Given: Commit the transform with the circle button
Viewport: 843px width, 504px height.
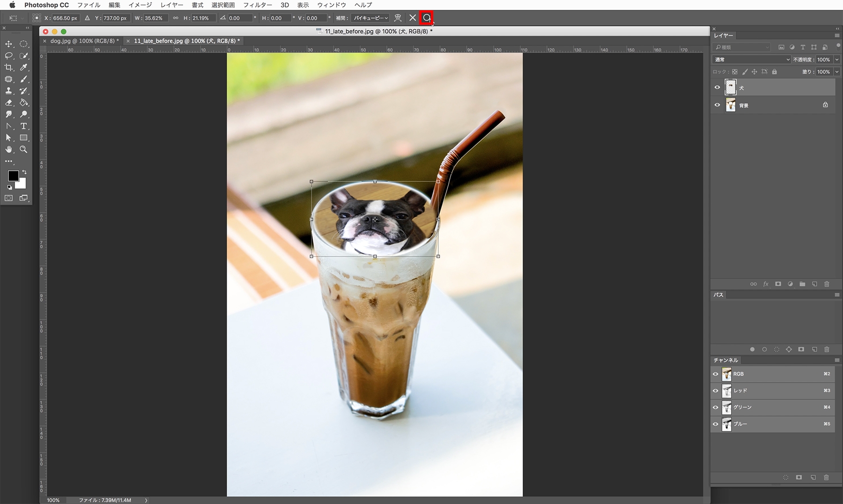Looking at the screenshot, I should (427, 18).
